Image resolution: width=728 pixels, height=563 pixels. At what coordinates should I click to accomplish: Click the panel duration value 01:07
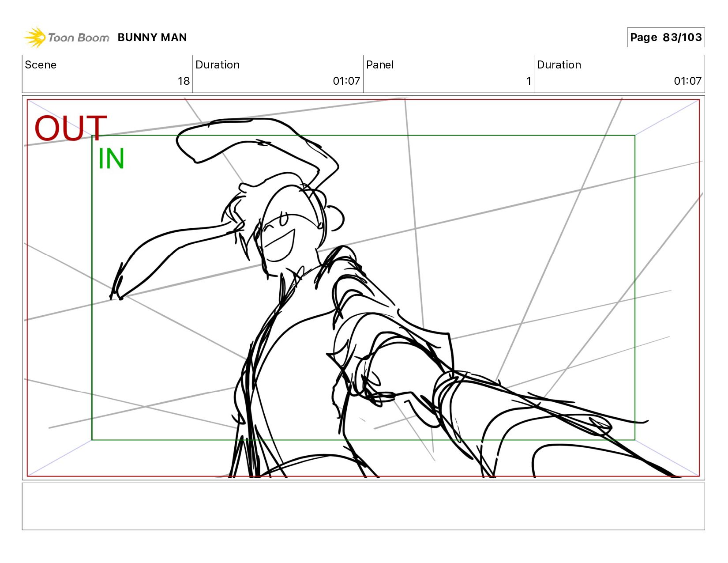coord(687,81)
